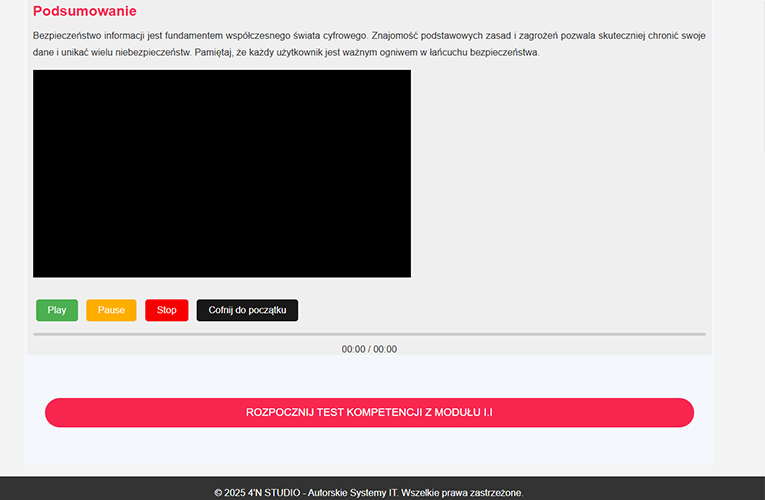Viewport: 765px width, 500px height.
Task: Click the paragraph starting 'Bezpieczeństwo informacji jest'
Action: (x=369, y=44)
